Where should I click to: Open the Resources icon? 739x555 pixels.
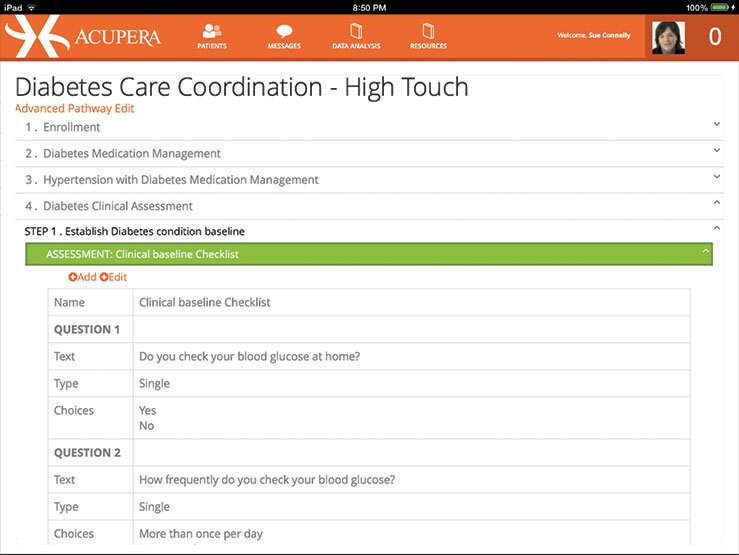(x=427, y=32)
